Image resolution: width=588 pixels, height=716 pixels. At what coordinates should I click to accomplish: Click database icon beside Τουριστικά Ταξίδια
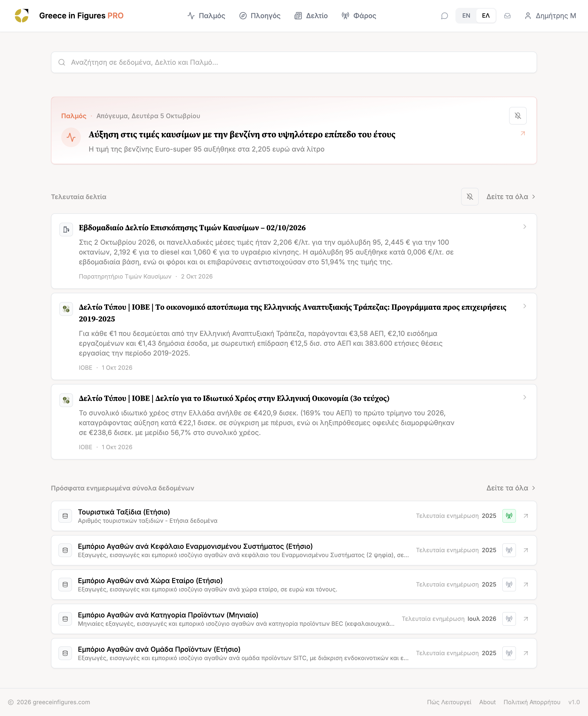pyautogui.click(x=65, y=516)
